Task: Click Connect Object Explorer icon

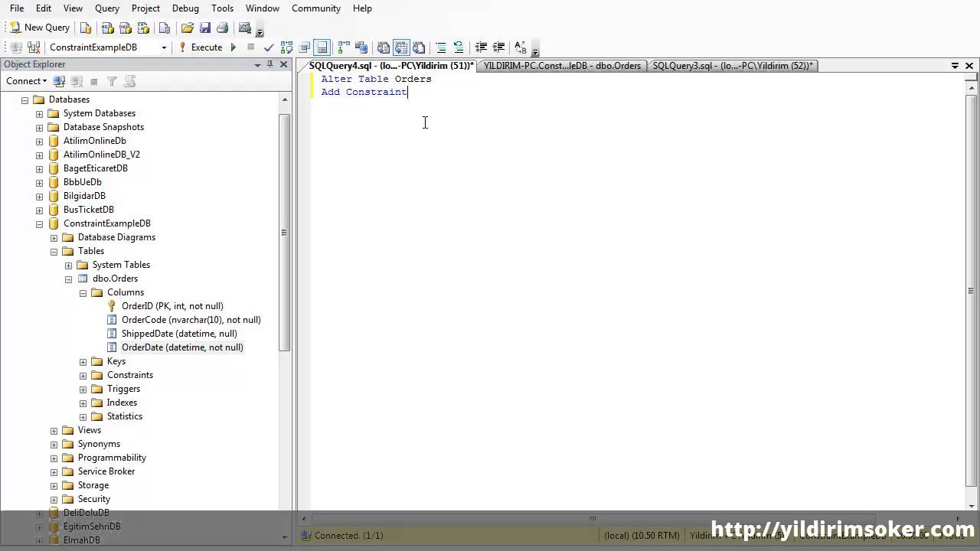Action: tap(60, 81)
